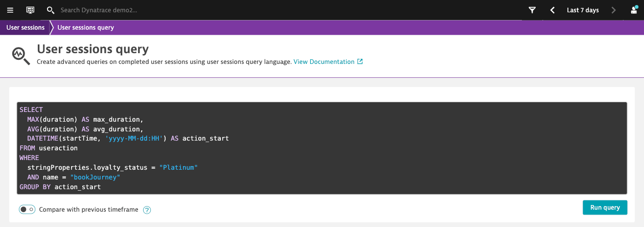Open the View Documentation link
Image resolution: width=644 pixels, height=227 pixels.
324,62
